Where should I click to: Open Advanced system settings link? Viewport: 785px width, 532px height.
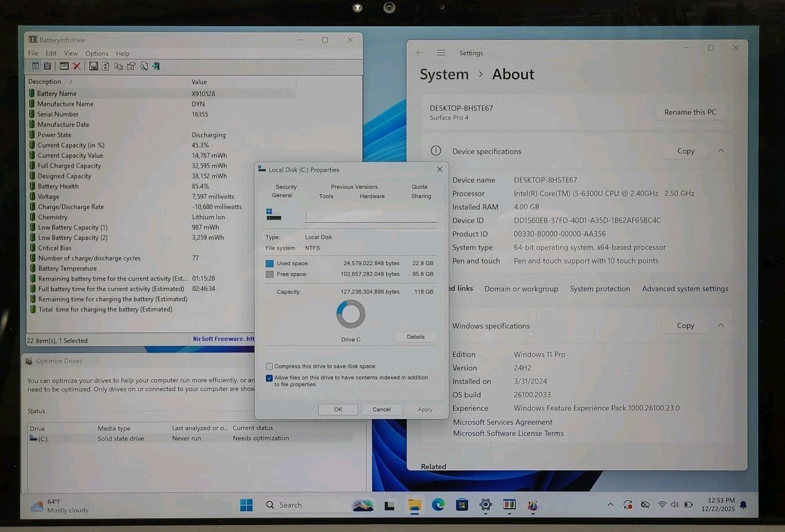(x=685, y=288)
